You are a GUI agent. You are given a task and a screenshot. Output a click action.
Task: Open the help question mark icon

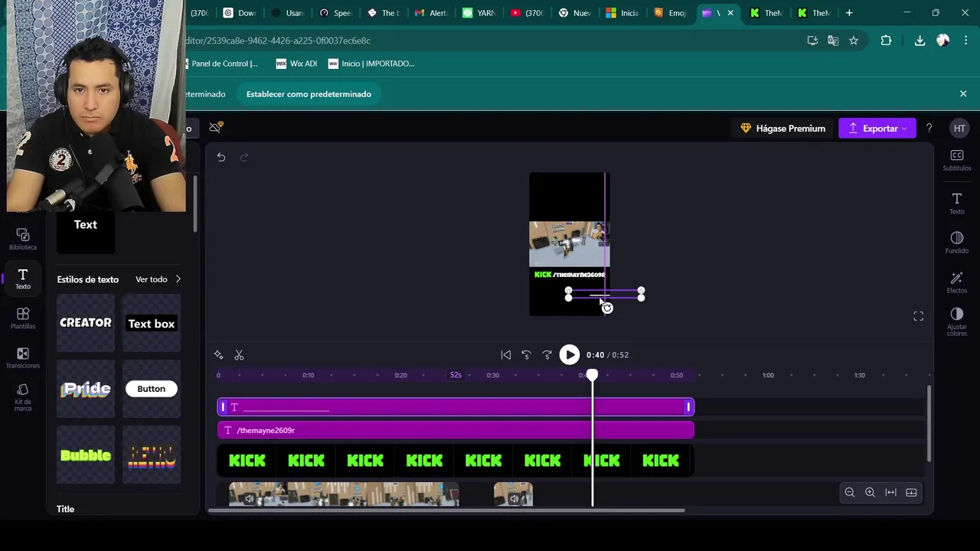[929, 129]
